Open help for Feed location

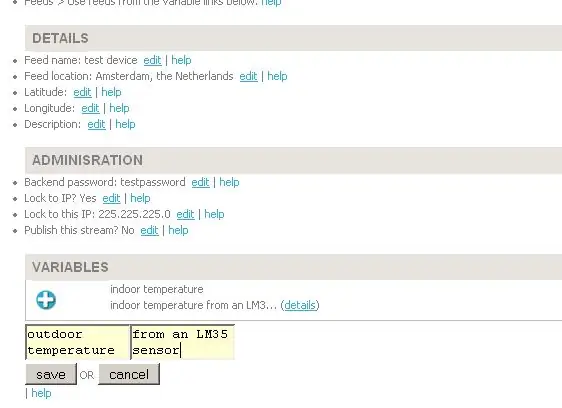277,76
